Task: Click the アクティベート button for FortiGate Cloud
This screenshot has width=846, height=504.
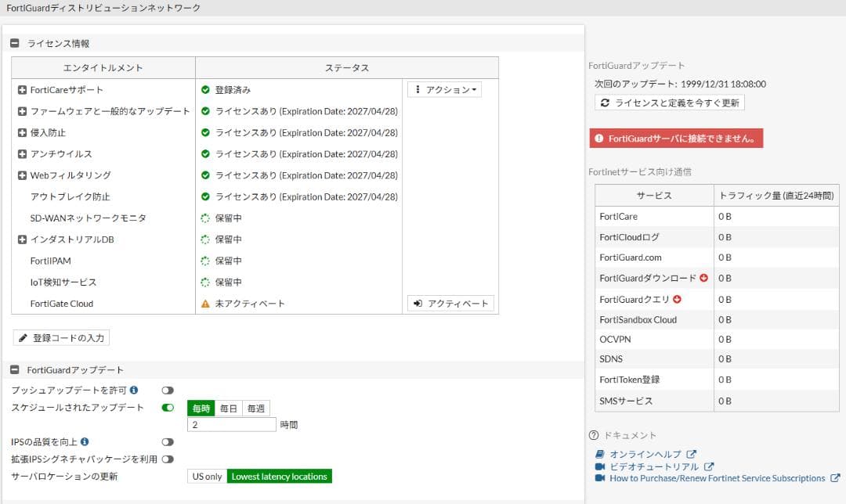Action: [x=450, y=303]
